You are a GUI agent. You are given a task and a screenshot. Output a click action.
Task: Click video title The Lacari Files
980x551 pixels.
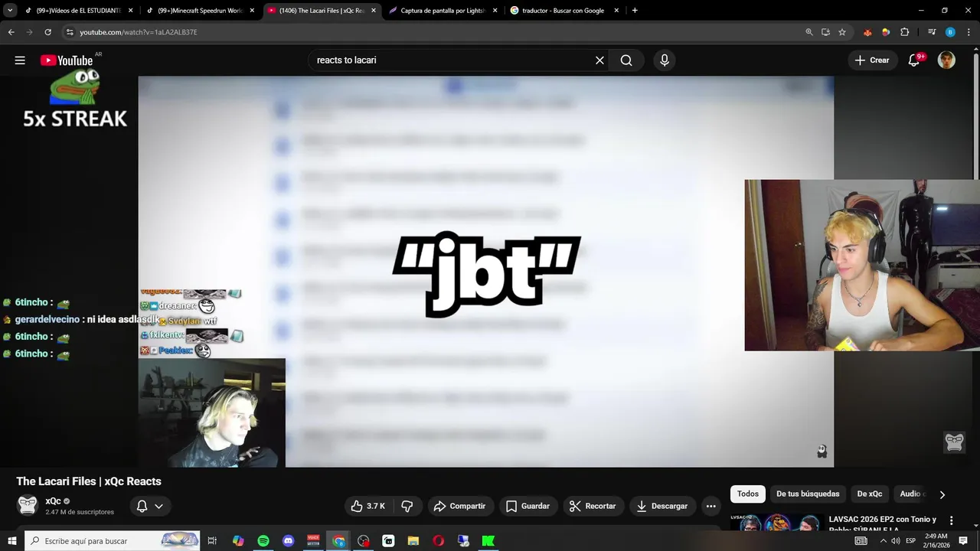click(89, 481)
